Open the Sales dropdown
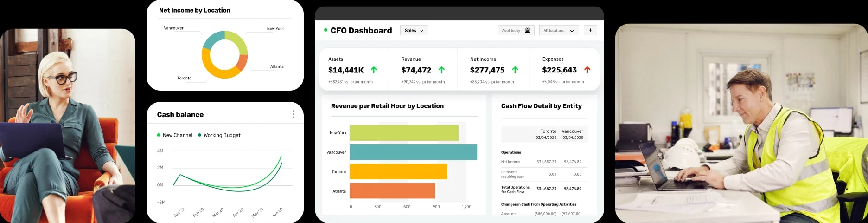Image resolution: width=868 pixels, height=223 pixels. (414, 30)
